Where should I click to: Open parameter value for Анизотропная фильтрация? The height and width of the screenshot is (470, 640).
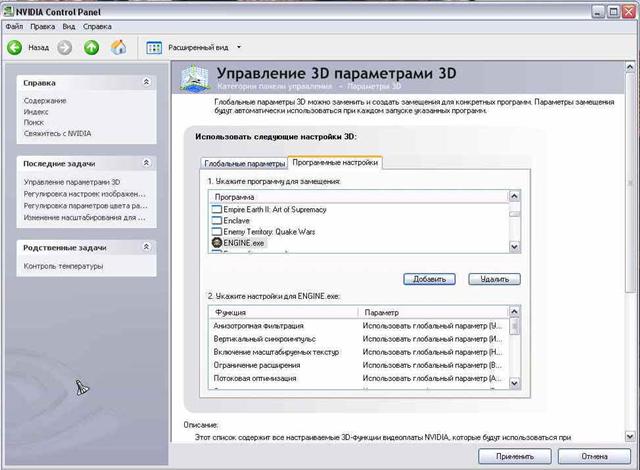tap(432, 326)
